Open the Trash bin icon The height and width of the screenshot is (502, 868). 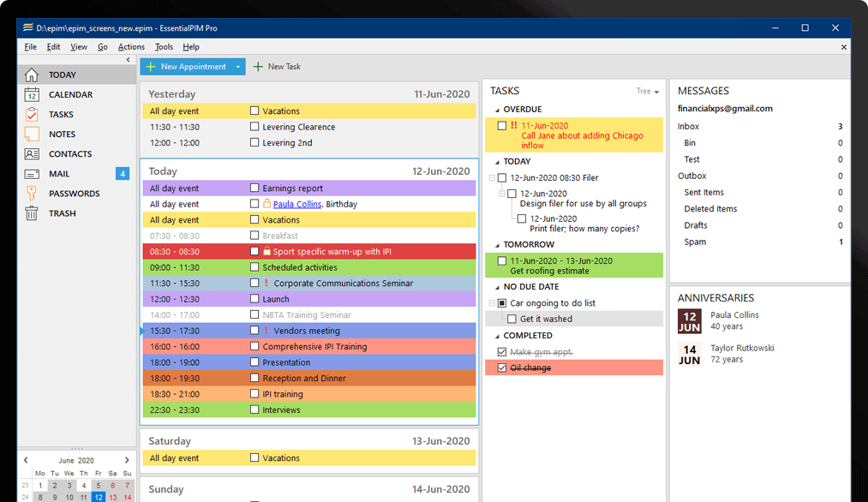point(32,213)
